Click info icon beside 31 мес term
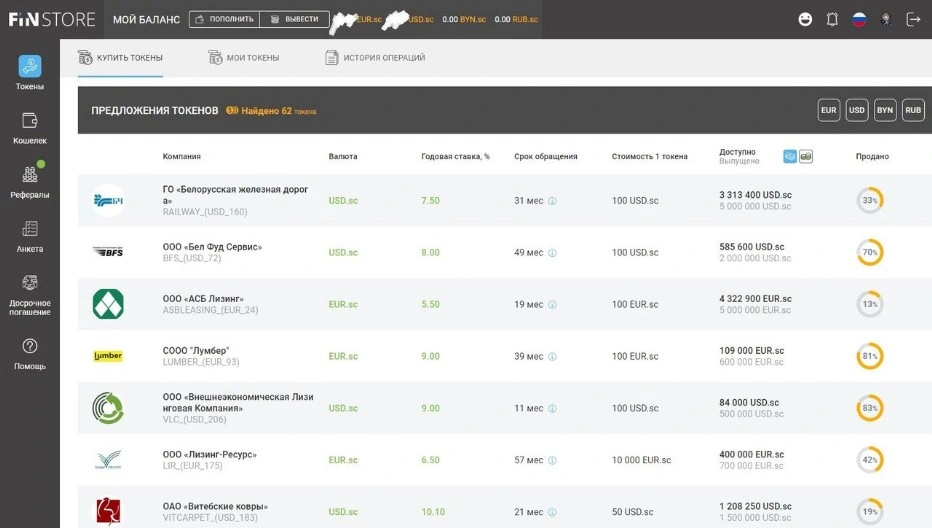Image resolution: width=932 pixels, height=528 pixels. pos(552,201)
